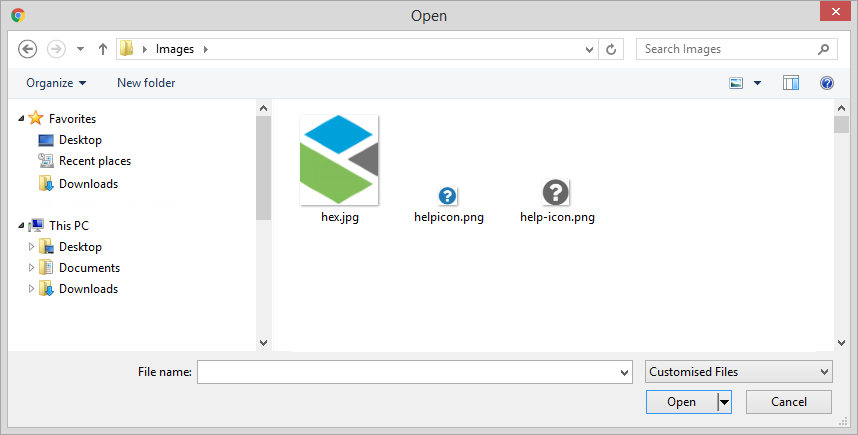Open the Organize menu
This screenshot has width=858, height=435.
[56, 83]
